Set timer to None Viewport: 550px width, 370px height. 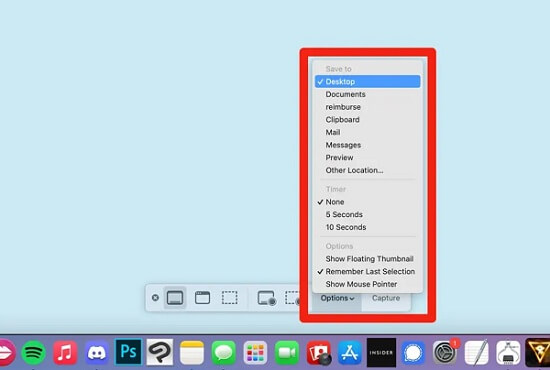(x=368, y=202)
